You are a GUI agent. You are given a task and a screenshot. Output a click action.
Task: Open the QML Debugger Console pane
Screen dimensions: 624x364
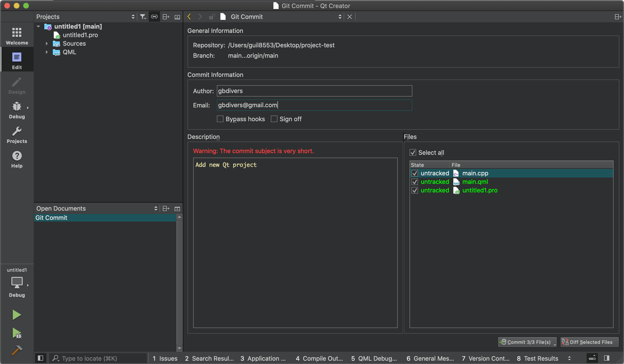tap(374, 358)
